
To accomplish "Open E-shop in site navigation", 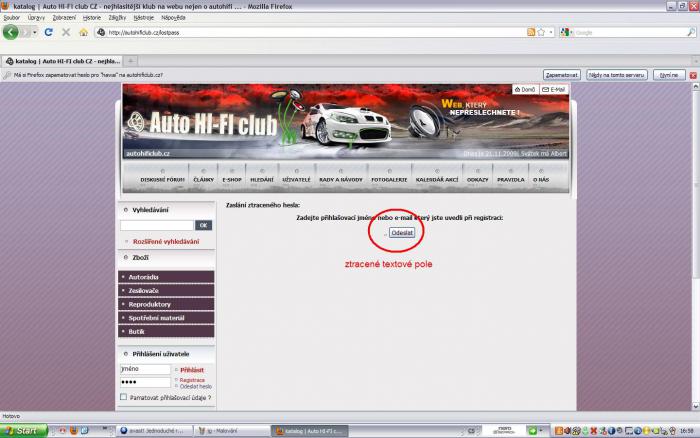I will tap(232, 177).
